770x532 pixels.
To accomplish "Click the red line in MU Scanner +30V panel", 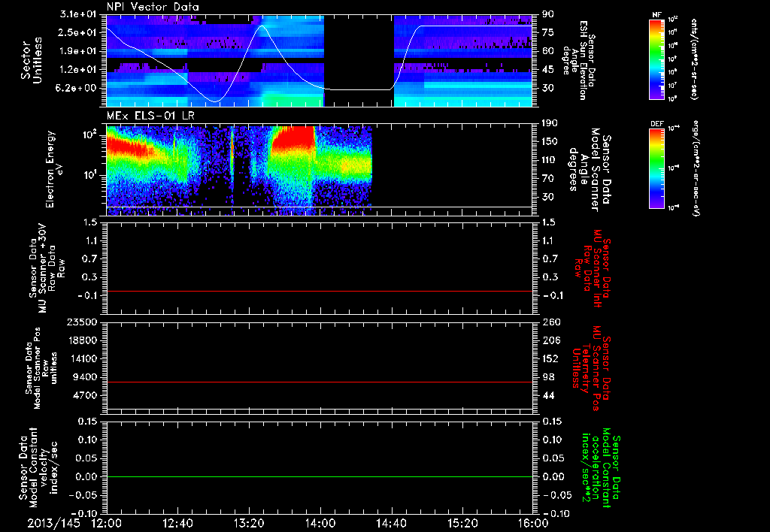I will click(x=320, y=291).
